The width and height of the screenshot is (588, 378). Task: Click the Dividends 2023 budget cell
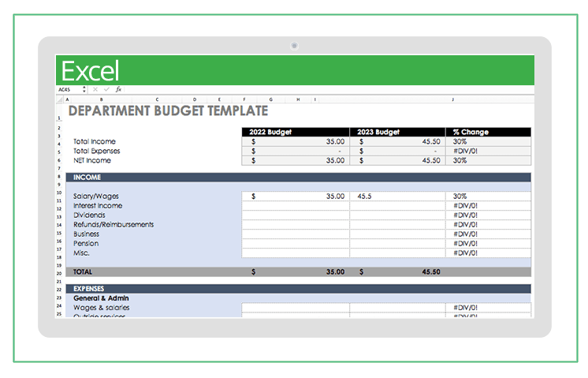(x=396, y=215)
